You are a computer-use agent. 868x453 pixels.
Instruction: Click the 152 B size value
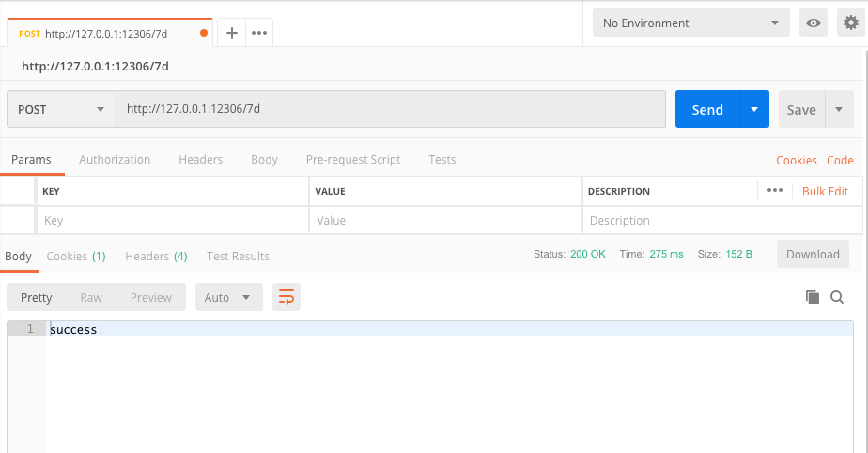click(738, 254)
